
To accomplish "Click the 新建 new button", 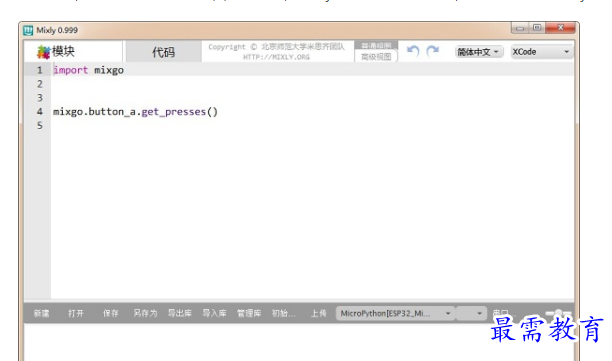I will [x=41, y=313].
